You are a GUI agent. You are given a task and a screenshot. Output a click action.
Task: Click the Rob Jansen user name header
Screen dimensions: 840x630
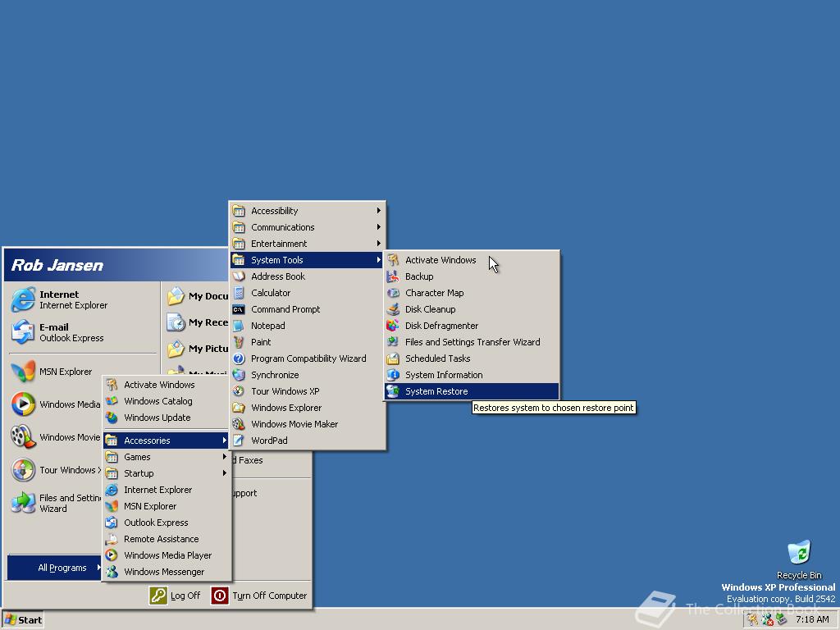pyautogui.click(x=57, y=265)
